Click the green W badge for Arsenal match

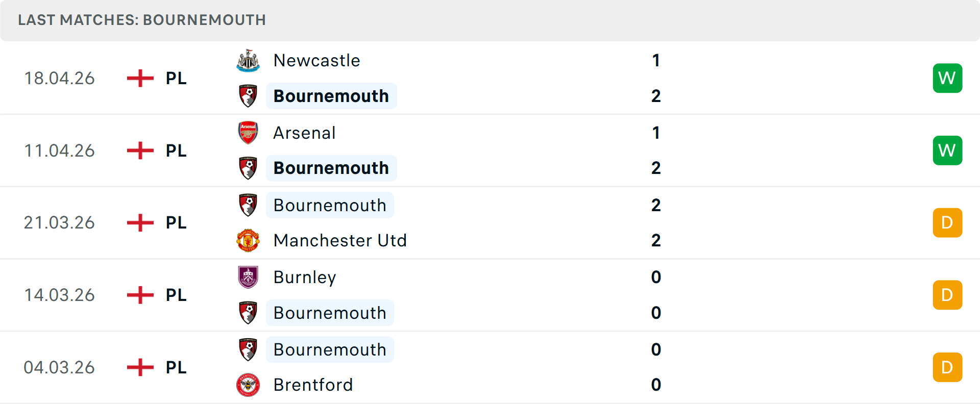[x=947, y=150]
